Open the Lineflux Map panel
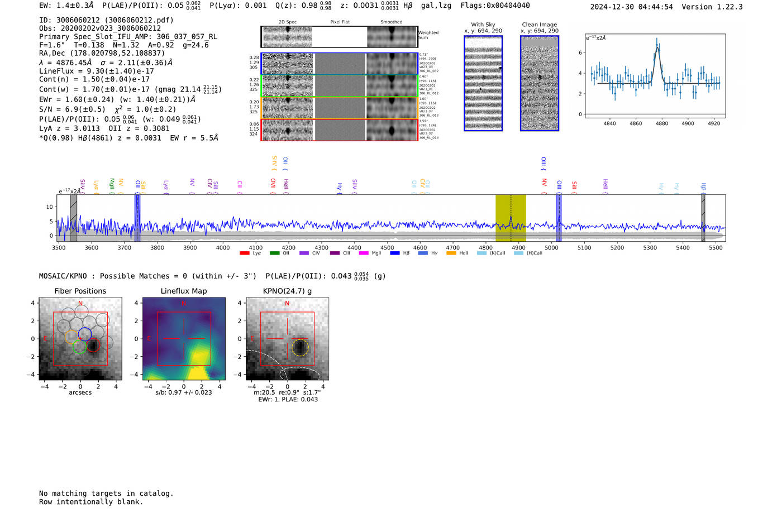 [x=184, y=339]
